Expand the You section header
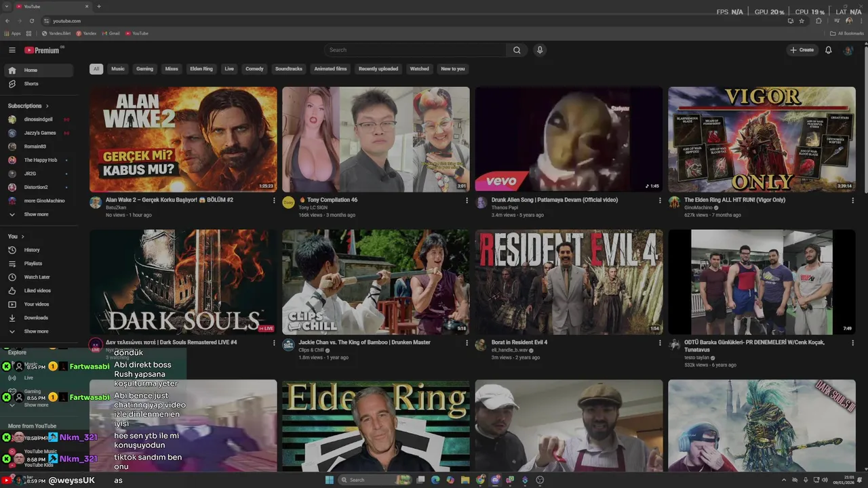The height and width of the screenshot is (488, 868). pos(16,237)
